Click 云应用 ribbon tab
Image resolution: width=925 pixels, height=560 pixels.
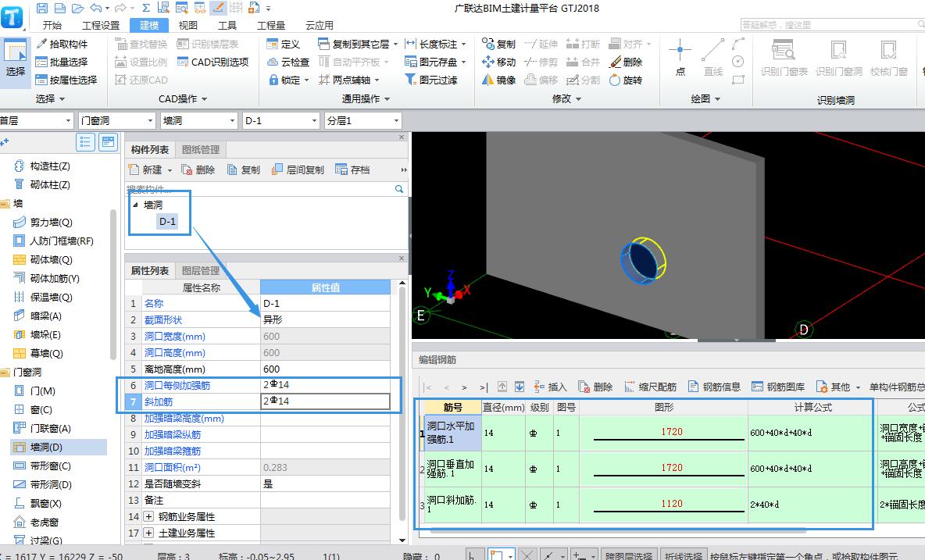(x=320, y=25)
